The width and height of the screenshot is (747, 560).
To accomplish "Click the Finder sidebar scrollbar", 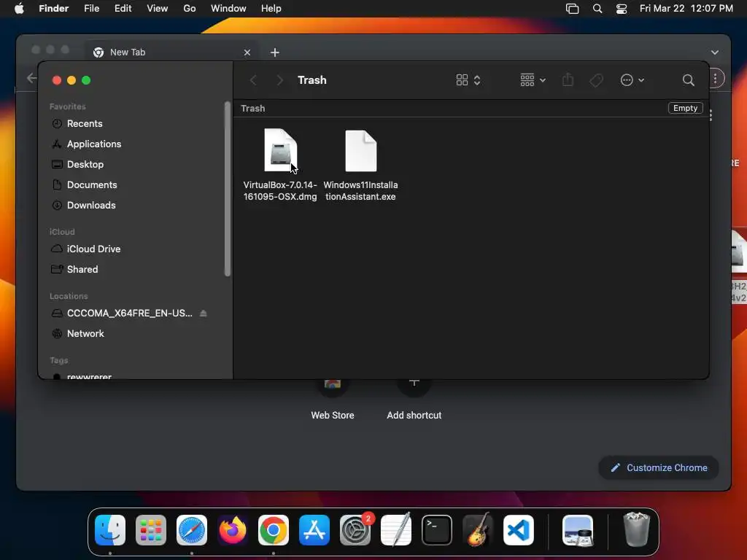I will click(228, 189).
